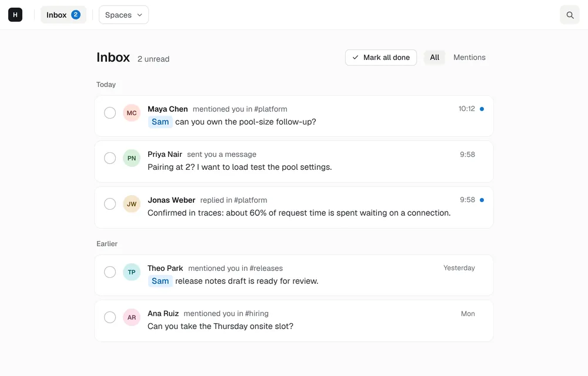This screenshot has width=588, height=376.
Task: Click the Jonas Weber sender name
Action: 171,200
